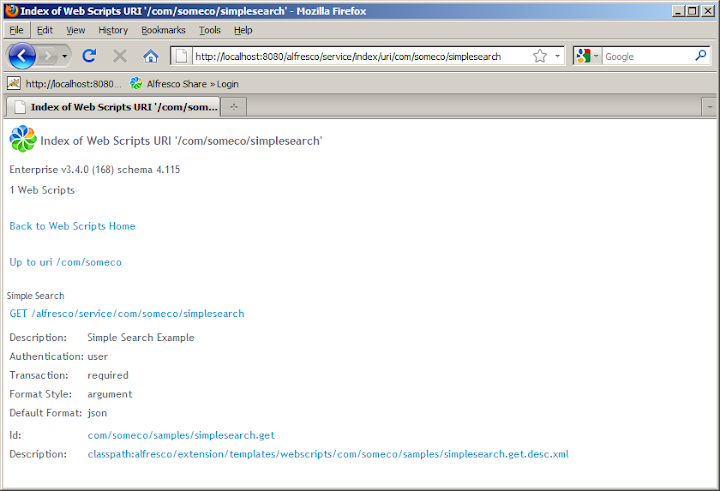Click the Authentication value 'user'
This screenshot has height=491, width=720.
click(x=97, y=357)
